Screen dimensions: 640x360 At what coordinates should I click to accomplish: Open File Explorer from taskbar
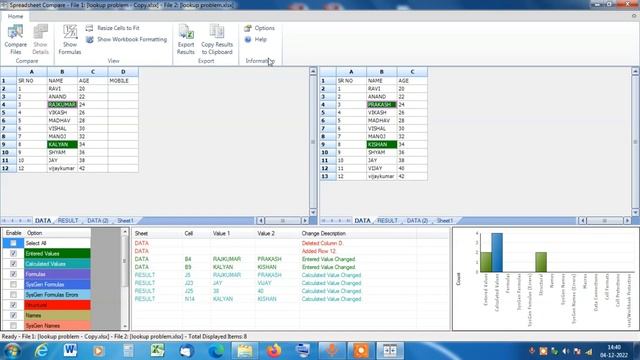click(245, 351)
